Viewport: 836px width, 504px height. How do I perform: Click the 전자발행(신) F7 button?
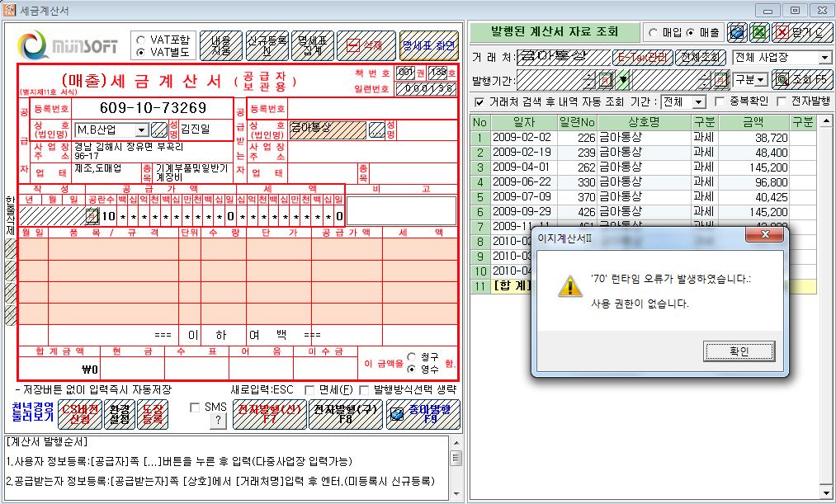pyautogui.click(x=269, y=414)
